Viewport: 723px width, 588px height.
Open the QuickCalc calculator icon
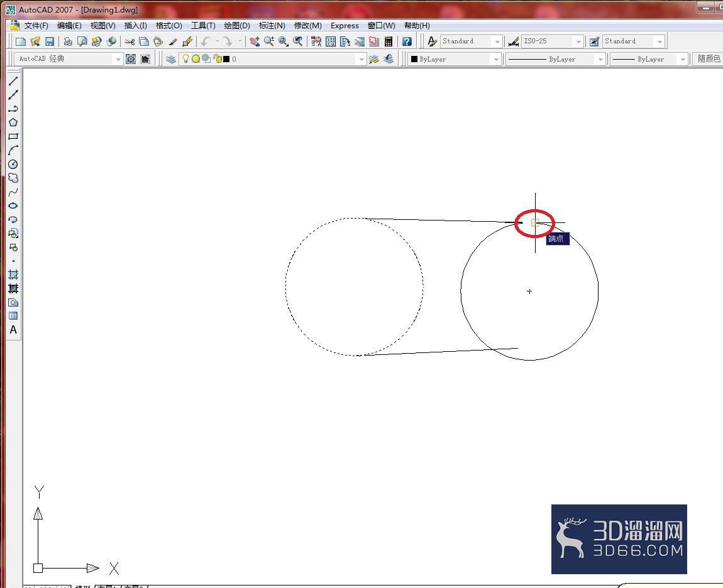coord(389,41)
